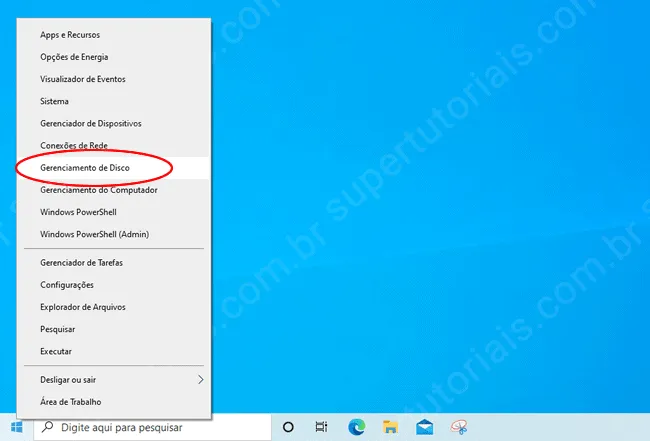Click the Cortana circle icon

pos(288,427)
